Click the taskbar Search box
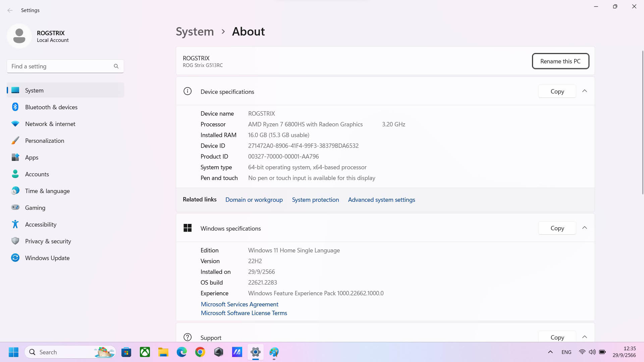Image resolution: width=644 pixels, height=362 pixels. click(70, 352)
